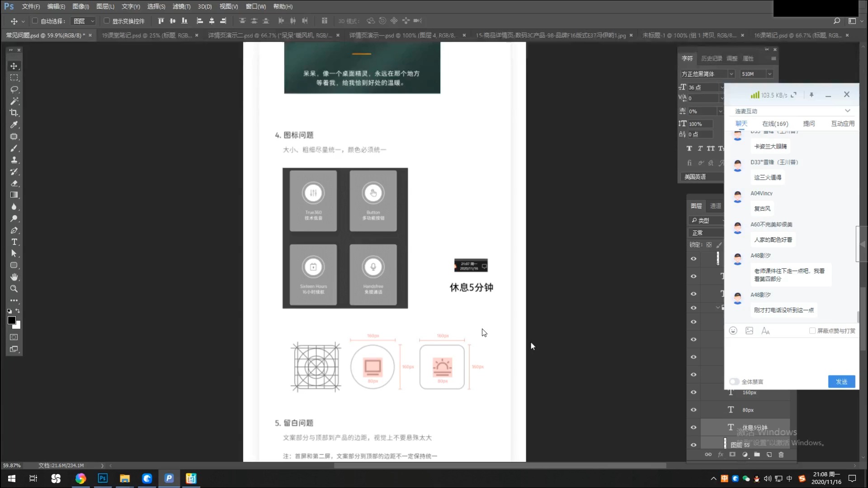Select the Path Selection tool
The height and width of the screenshot is (488, 868).
(x=14, y=253)
